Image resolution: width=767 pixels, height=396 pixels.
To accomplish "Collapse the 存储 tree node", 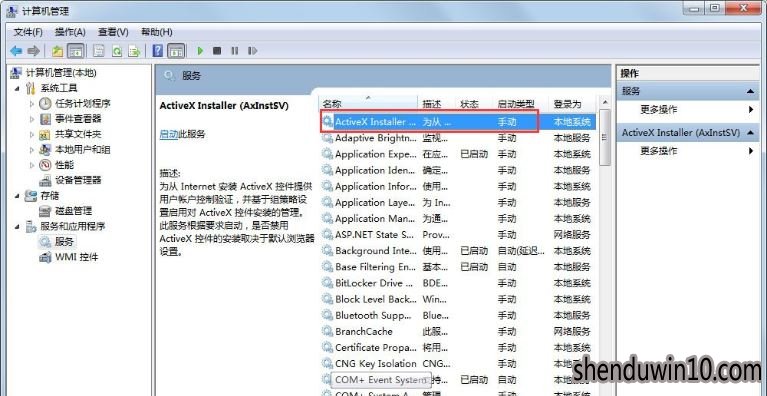I will point(17,196).
